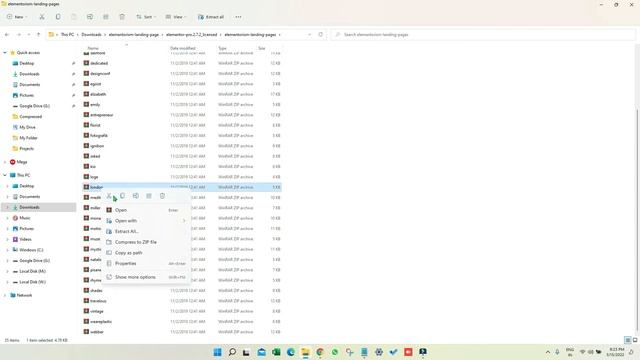The image size is (640, 360).
Task: Choose Properties in the context menu
Action: point(146,263)
